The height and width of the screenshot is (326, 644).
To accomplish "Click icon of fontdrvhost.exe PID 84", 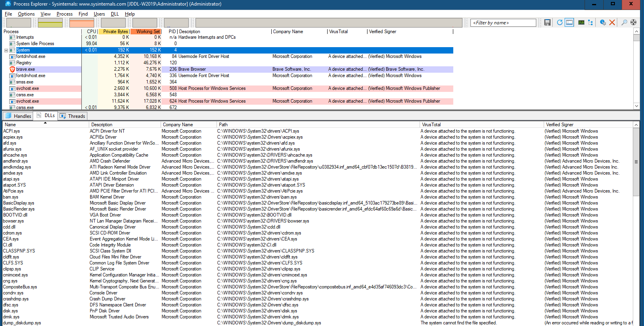I will coord(12,56).
